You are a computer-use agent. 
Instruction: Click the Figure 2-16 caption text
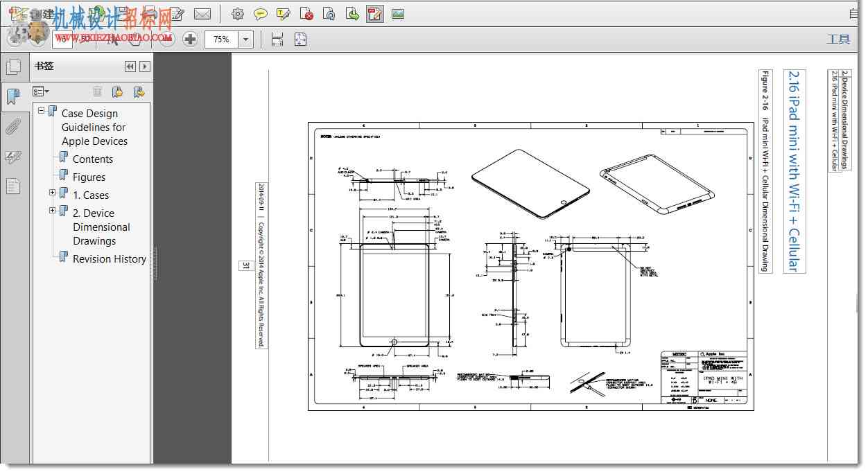click(x=765, y=171)
